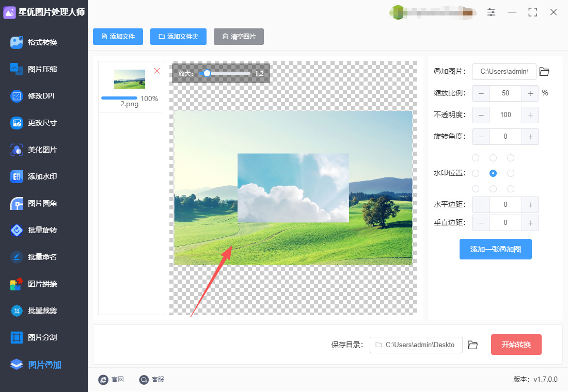568x392 pixels.
Task: Increase 水平边距 horizontal margin
Action: (x=530, y=205)
